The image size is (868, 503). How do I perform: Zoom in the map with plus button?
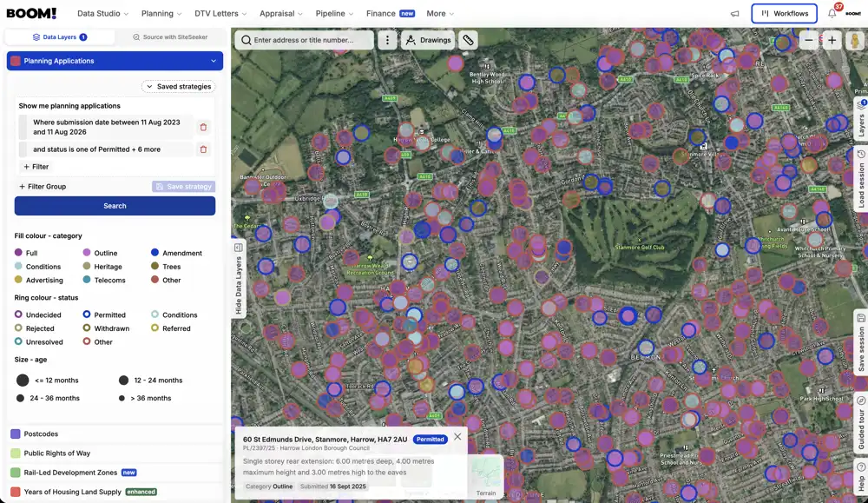[832, 41]
